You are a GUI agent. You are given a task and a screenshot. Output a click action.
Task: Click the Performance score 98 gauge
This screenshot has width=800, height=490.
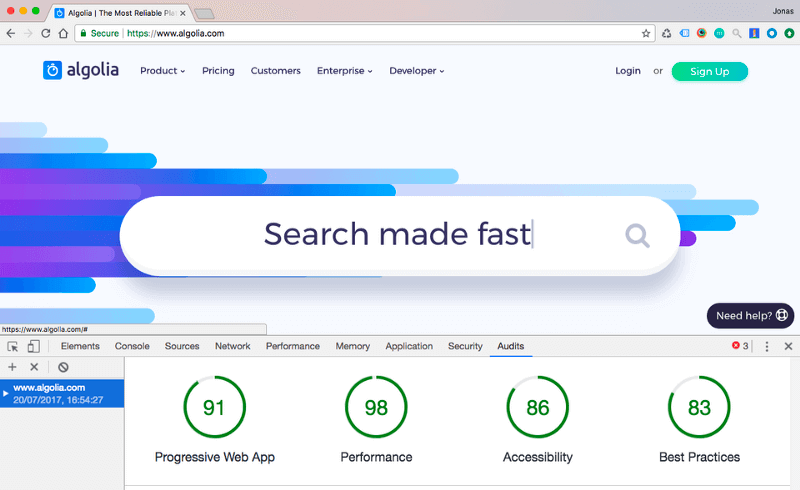tap(376, 407)
